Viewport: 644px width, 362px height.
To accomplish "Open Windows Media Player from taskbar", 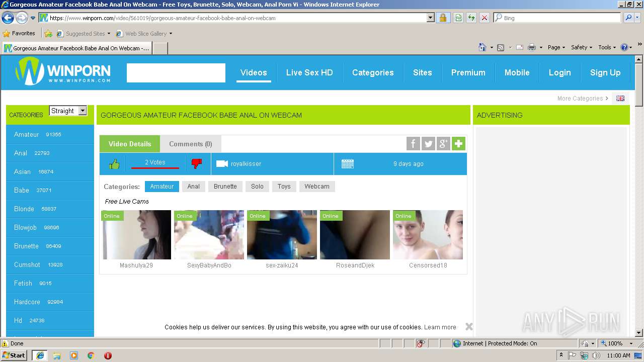I will [x=74, y=355].
